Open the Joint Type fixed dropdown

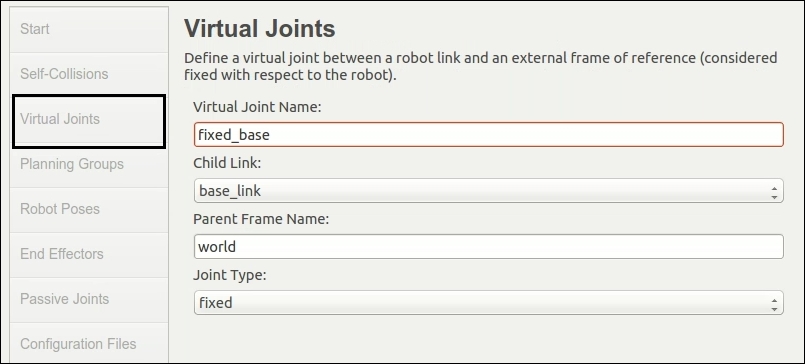click(489, 302)
